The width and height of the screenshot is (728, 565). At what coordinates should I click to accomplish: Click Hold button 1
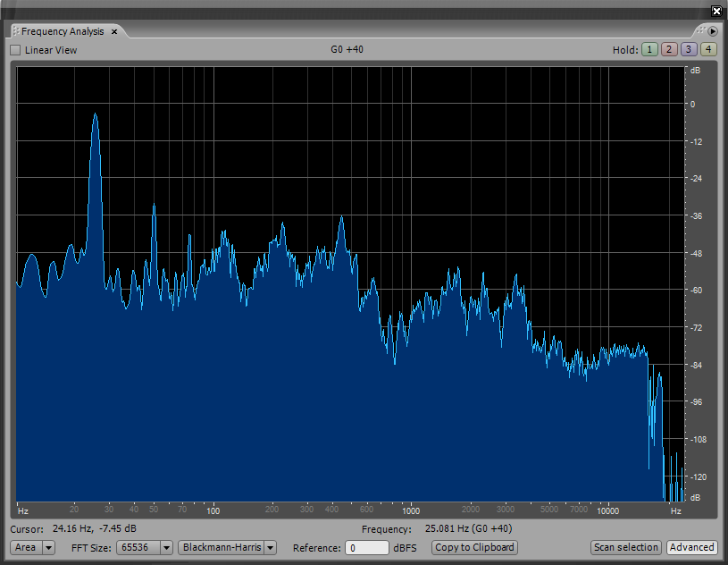coord(649,50)
